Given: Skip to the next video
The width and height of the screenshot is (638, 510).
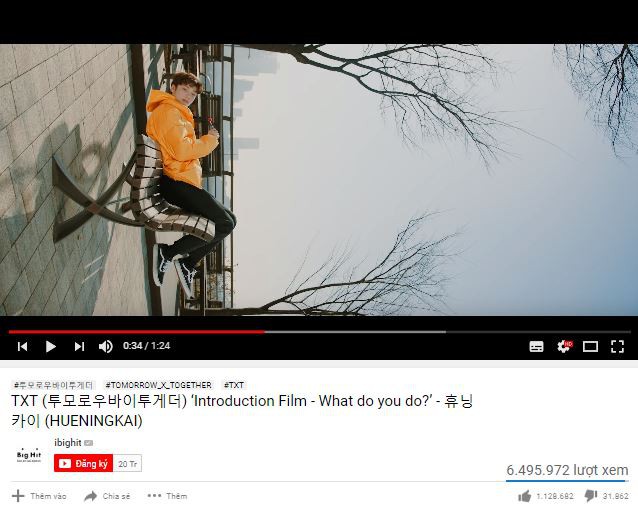Looking at the screenshot, I should (x=79, y=346).
